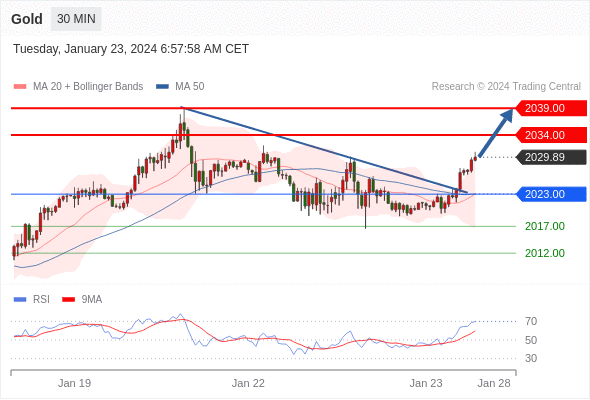Click the Jan 28 axis label

point(494,383)
